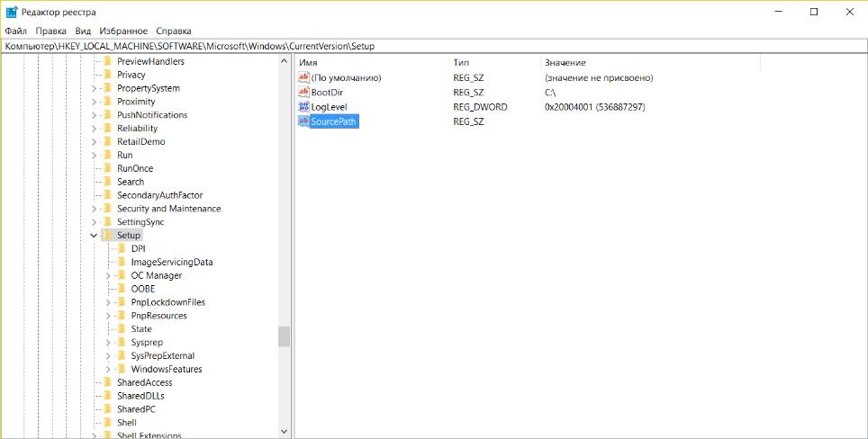Expand the PropertySystem key
This screenshot has width=868, height=439.
click(94, 88)
